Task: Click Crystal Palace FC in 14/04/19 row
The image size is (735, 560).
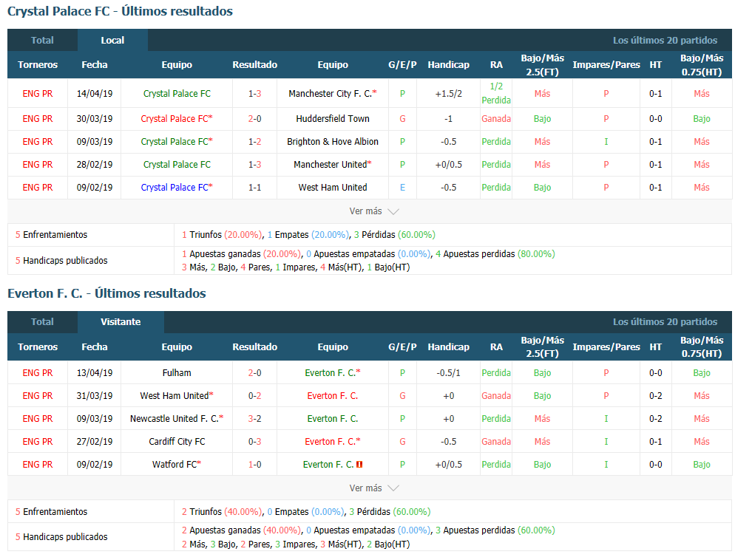Action: (x=177, y=94)
